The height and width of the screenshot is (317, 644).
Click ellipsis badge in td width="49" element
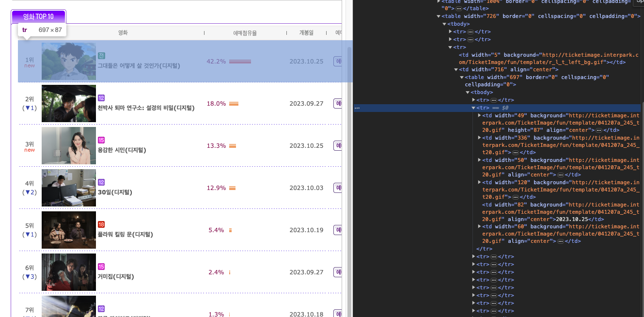pos(599,130)
